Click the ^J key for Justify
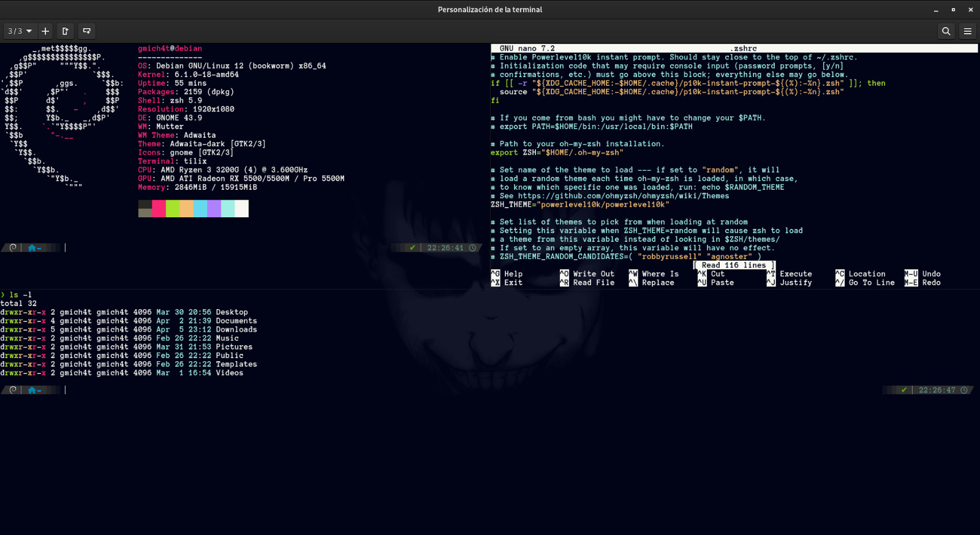The height and width of the screenshot is (535, 980). click(771, 282)
